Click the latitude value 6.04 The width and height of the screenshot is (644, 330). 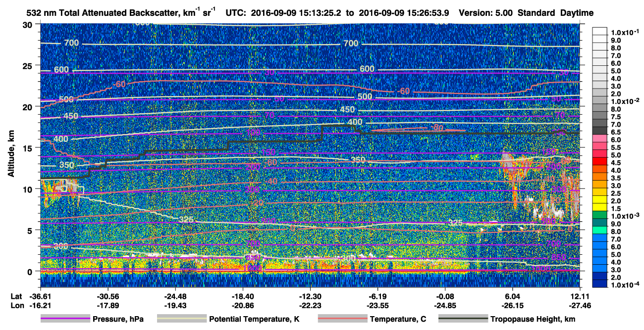point(513,296)
